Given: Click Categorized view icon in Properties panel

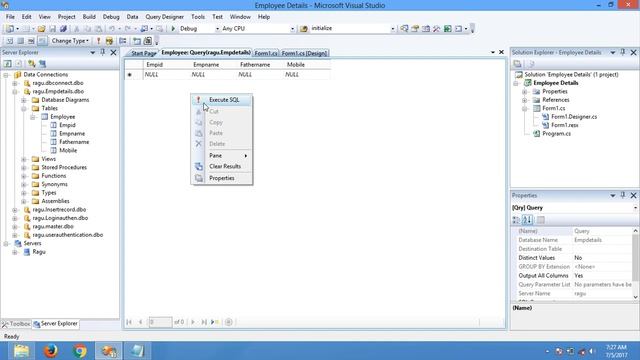Looking at the screenshot, I should tap(516, 220).
